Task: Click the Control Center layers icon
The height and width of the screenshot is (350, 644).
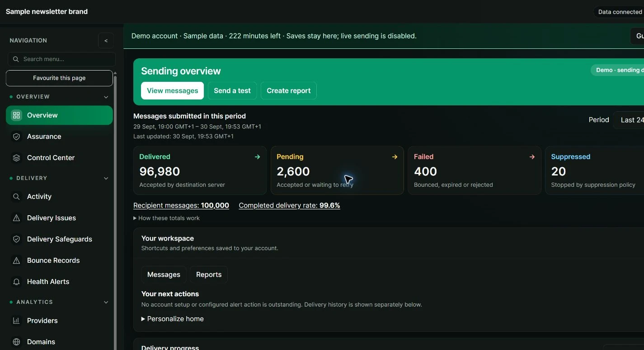Action: (x=16, y=158)
